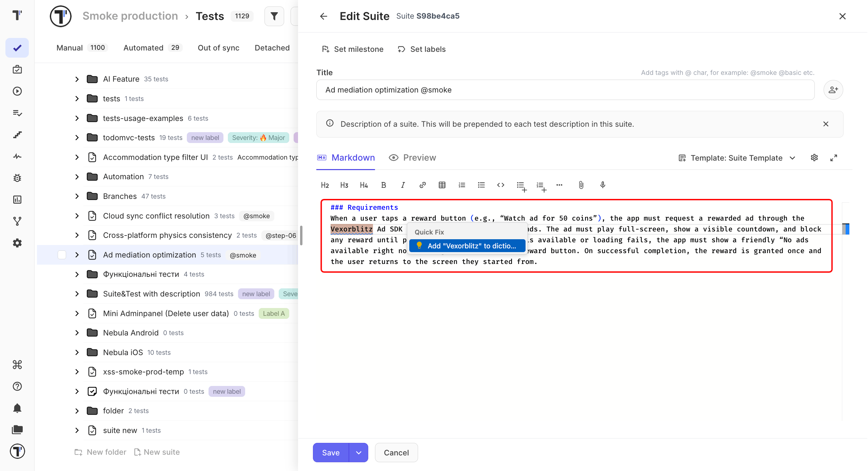The height and width of the screenshot is (471, 868).
Task: Select Add "Vexorblitz" to dictionary quick fix
Action: (x=467, y=246)
